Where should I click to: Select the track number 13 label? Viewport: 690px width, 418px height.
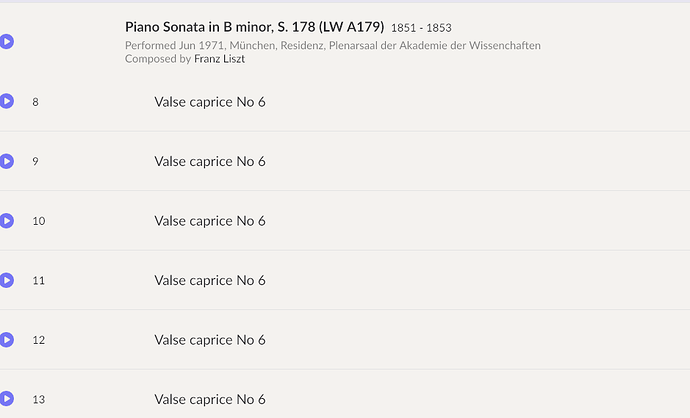click(39, 400)
